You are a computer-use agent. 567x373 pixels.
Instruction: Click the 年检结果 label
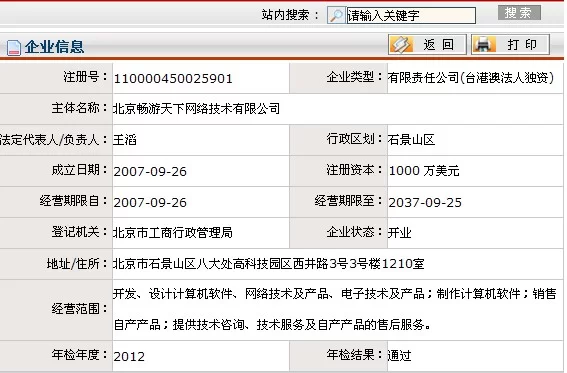(355, 355)
